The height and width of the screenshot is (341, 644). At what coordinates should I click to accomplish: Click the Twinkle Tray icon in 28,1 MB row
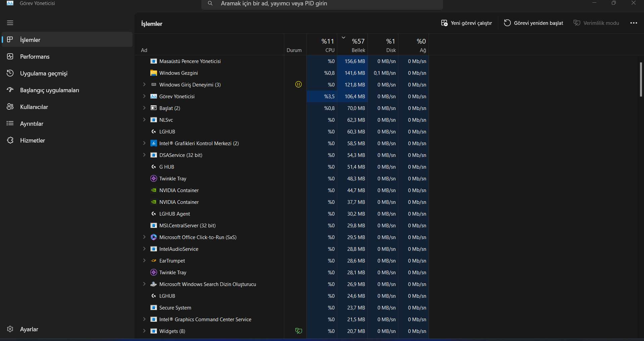(x=154, y=272)
